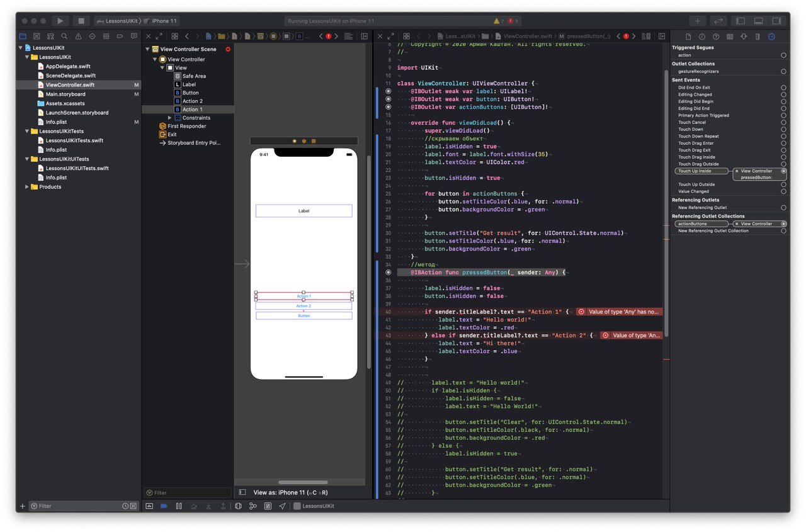Collapse the LessonsUIKitTests group folder
The height and width of the screenshot is (532, 806).
[x=27, y=131]
